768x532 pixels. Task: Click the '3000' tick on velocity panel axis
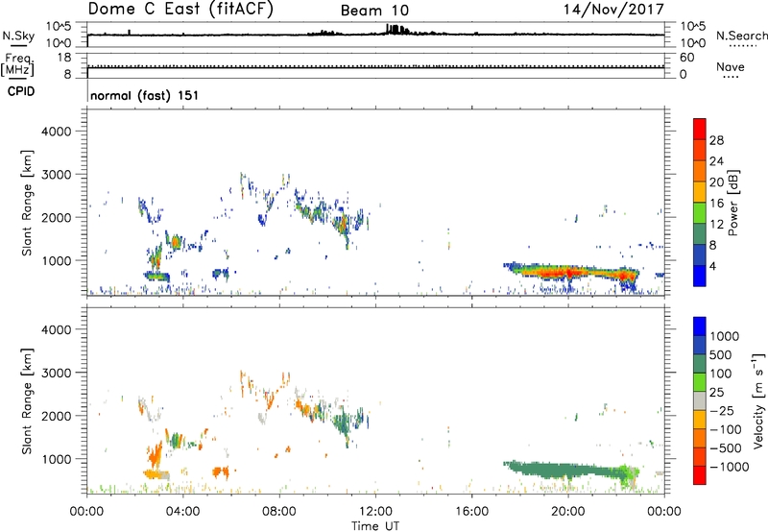[x=57, y=373]
